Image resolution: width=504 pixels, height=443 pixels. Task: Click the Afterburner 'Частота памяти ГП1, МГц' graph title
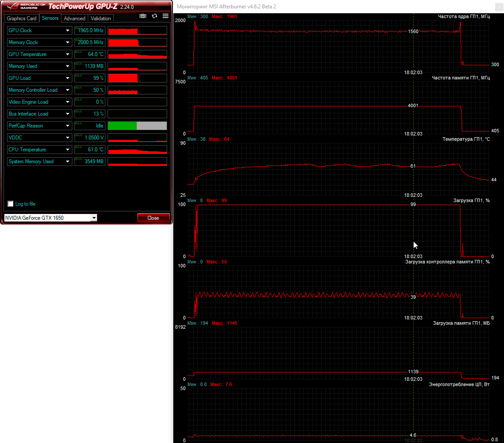pos(461,78)
